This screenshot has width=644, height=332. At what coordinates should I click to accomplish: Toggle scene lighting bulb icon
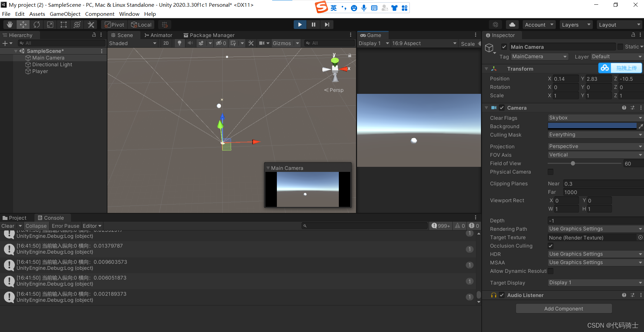[x=180, y=43]
